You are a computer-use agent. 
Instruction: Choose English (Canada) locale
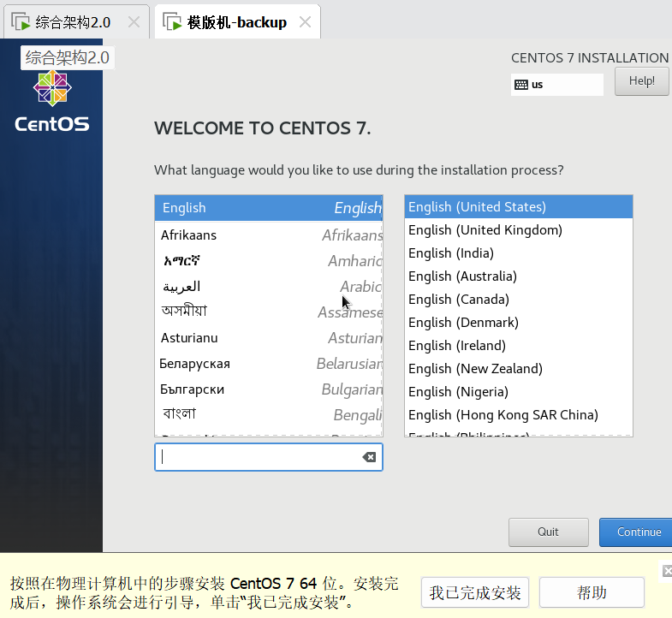coord(519,300)
